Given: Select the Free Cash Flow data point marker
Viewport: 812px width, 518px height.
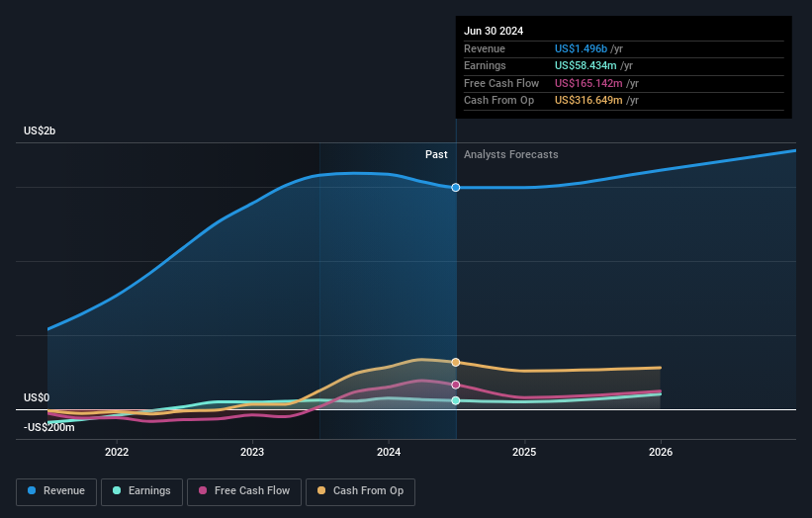Looking at the screenshot, I should tap(456, 385).
